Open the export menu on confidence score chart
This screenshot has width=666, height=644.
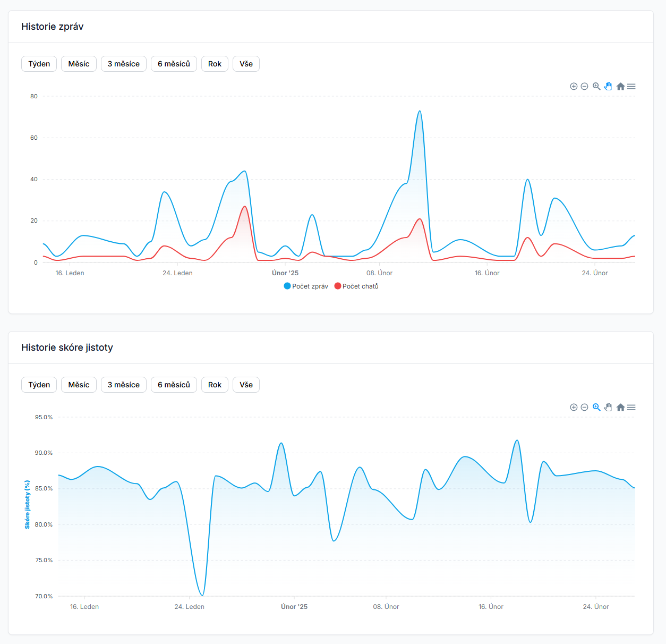[631, 407]
